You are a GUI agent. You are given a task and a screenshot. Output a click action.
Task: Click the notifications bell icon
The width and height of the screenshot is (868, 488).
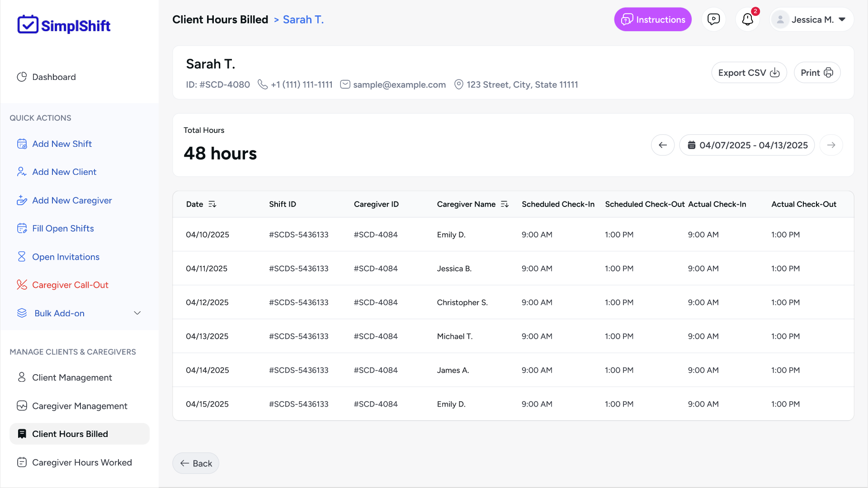coord(747,19)
